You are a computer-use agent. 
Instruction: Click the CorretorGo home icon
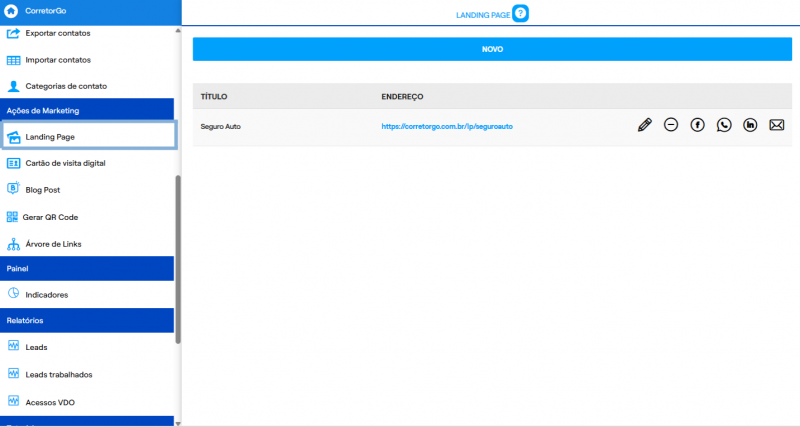point(11,11)
